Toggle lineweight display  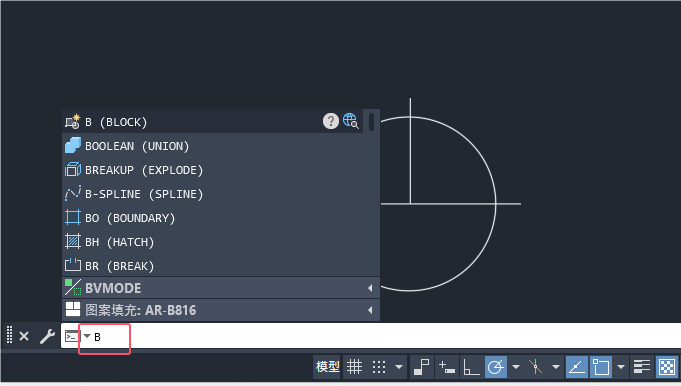click(641, 367)
